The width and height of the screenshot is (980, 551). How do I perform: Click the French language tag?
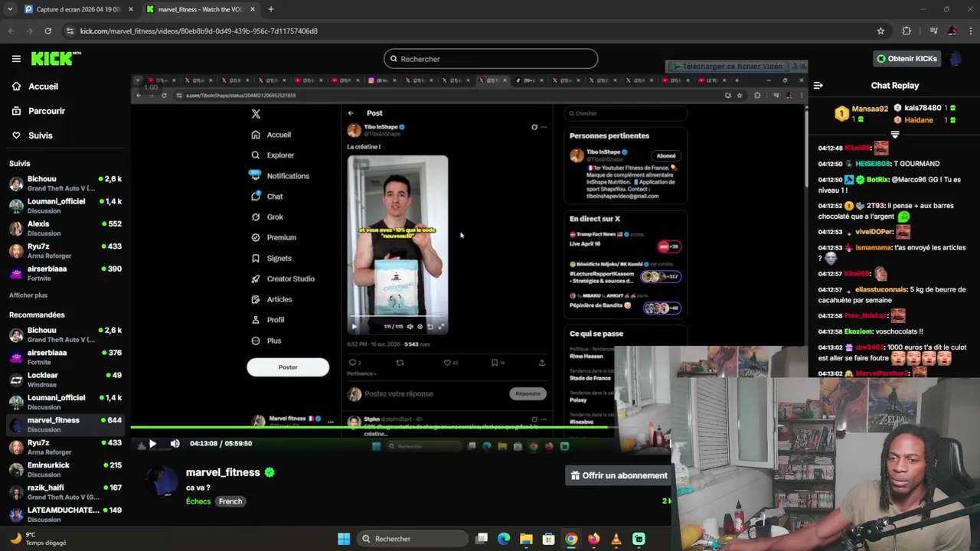pos(230,501)
